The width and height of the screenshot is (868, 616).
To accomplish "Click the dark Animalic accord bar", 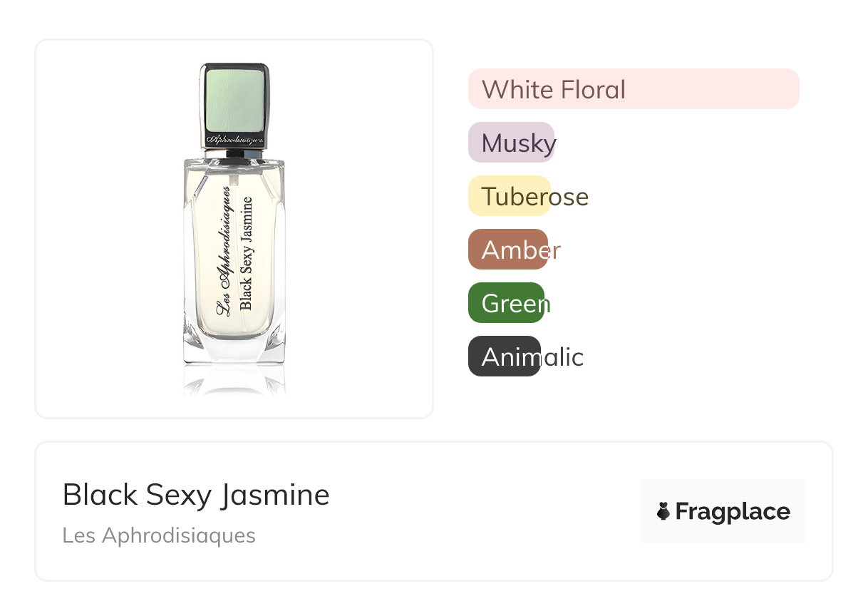I will coord(504,356).
